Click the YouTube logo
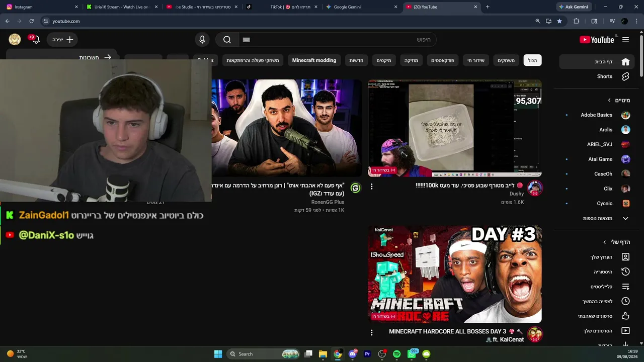Image resolution: width=644 pixels, height=362 pixels. (x=597, y=40)
